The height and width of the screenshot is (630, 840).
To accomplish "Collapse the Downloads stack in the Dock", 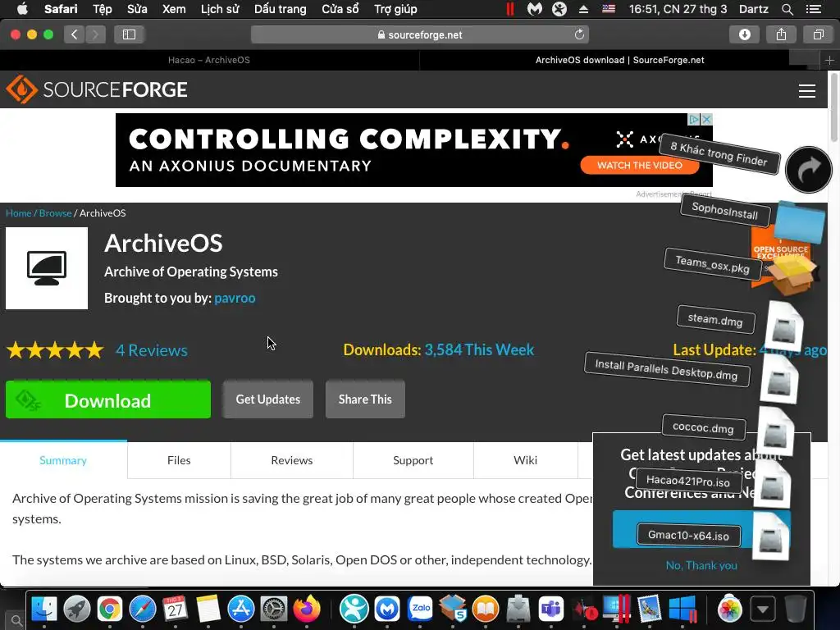I will (x=763, y=609).
